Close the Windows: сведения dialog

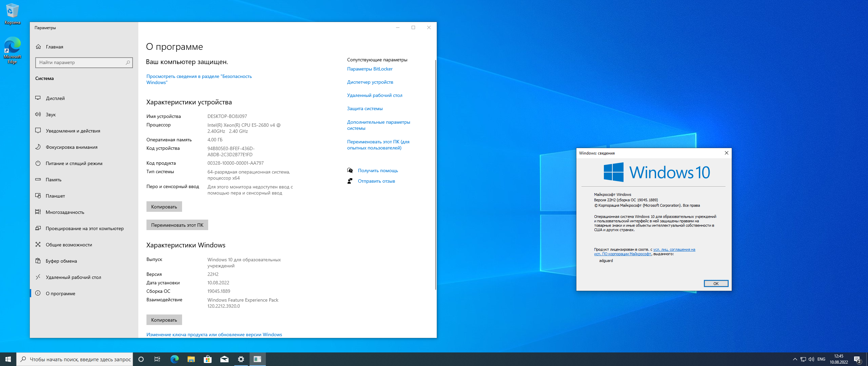(x=726, y=153)
